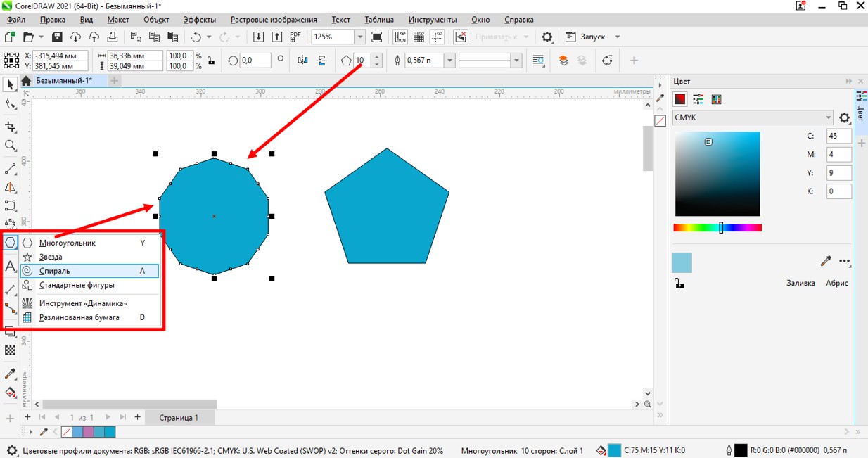Viewport: 868px width, 458px height.
Task: Click the pink swatch in document palette
Action: pyautogui.click(x=88, y=432)
